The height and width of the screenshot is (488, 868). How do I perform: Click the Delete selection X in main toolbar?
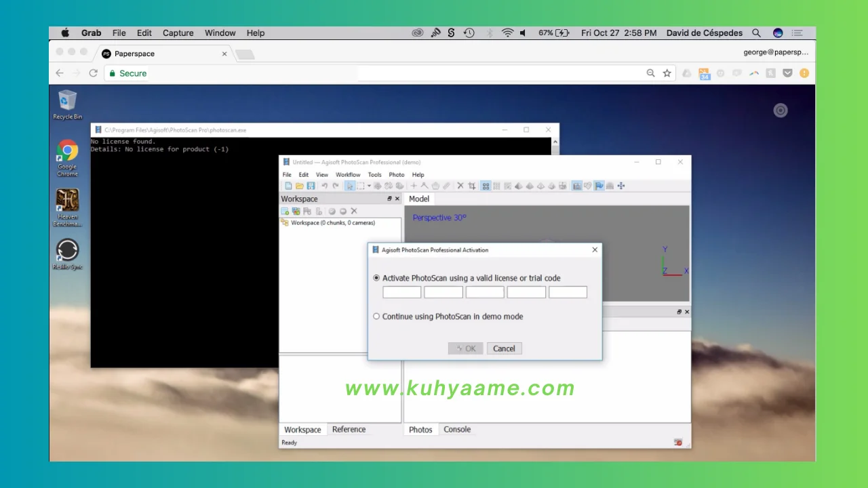(460, 186)
